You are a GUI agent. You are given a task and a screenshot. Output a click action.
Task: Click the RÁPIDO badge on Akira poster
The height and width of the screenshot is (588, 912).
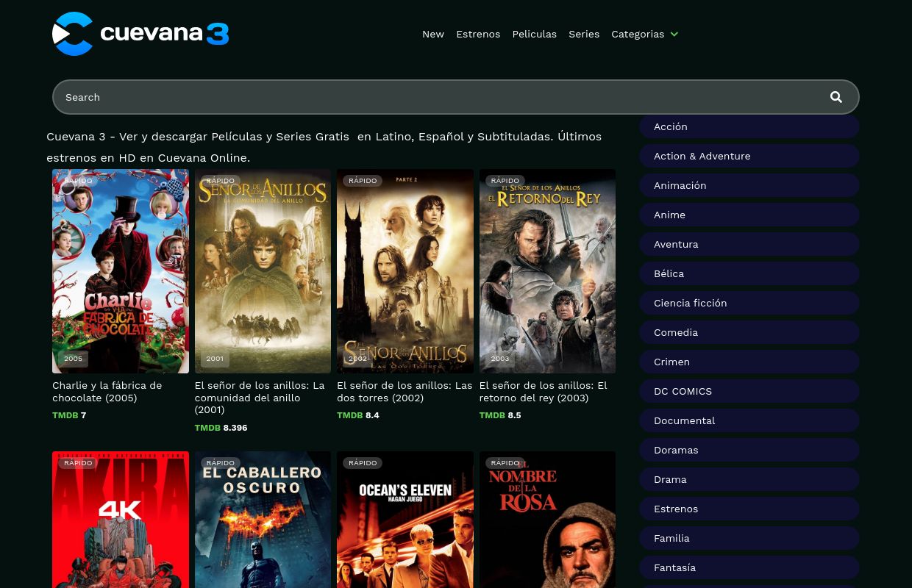coord(78,463)
